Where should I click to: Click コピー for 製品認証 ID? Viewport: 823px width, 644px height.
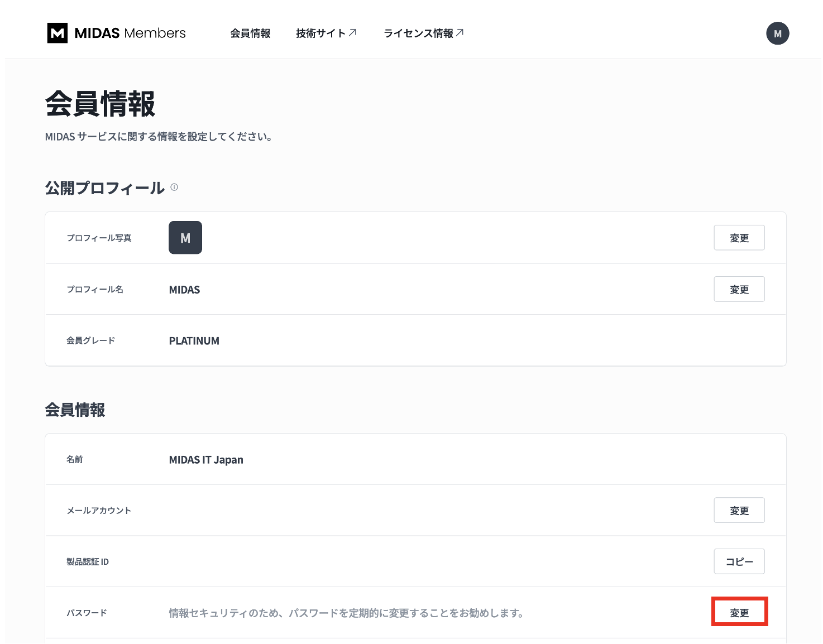click(x=739, y=562)
